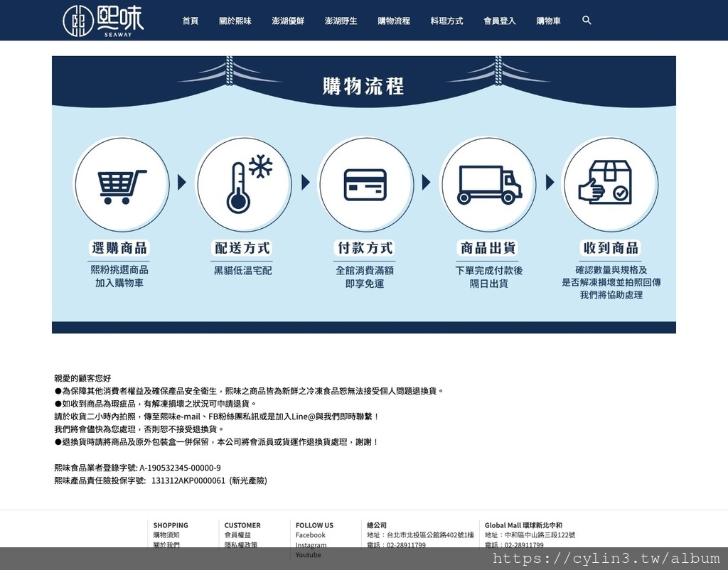728x570 pixels.
Task: Click footer link 會員權益
Action: coord(237,535)
